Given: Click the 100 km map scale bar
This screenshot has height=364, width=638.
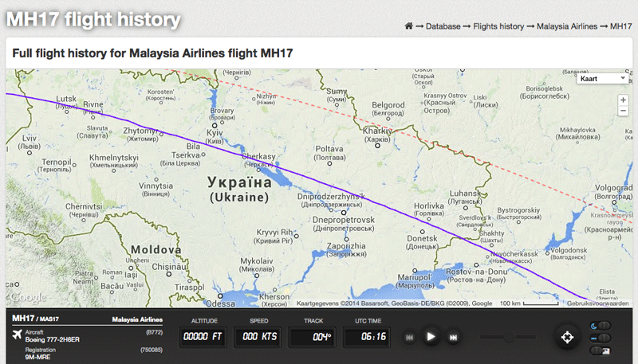Looking at the screenshot, I should click(529, 303).
